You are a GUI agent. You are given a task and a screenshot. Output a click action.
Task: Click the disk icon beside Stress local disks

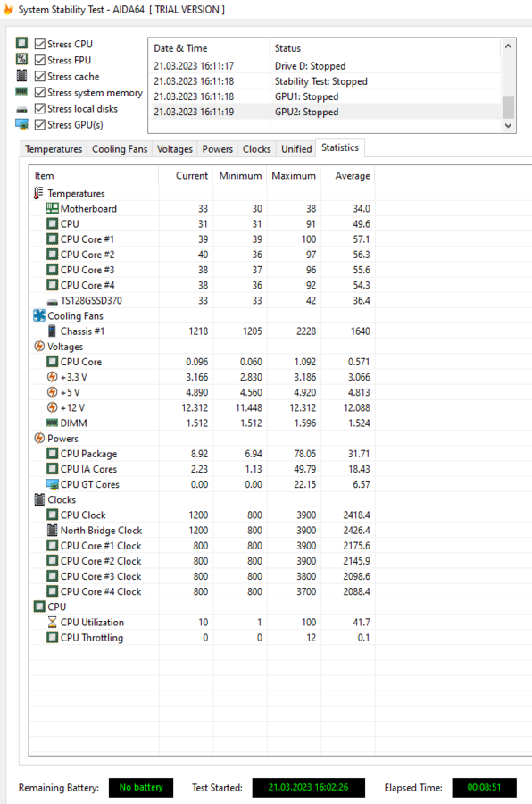[x=21, y=109]
